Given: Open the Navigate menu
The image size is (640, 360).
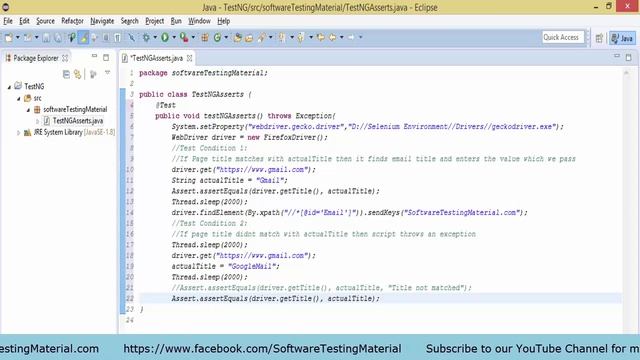Looking at the screenshot, I should click(102, 21).
